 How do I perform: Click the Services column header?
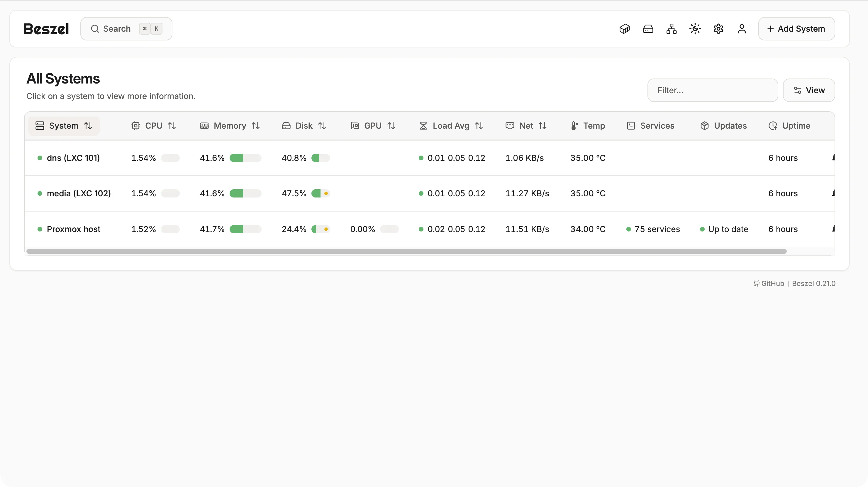651,126
